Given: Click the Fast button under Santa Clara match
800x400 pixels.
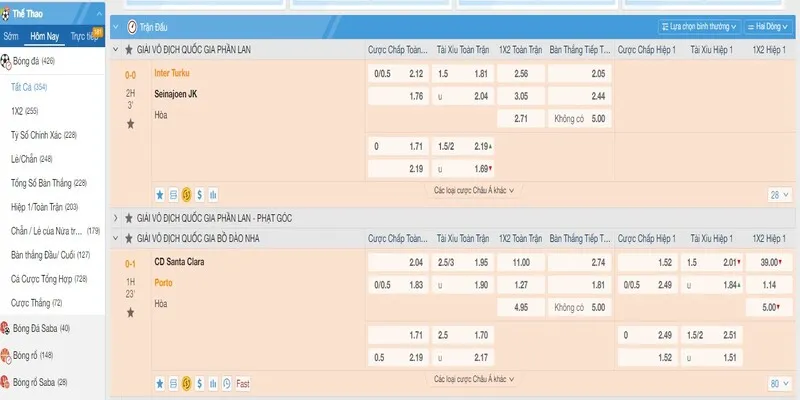Looking at the screenshot, I should (243, 383).
